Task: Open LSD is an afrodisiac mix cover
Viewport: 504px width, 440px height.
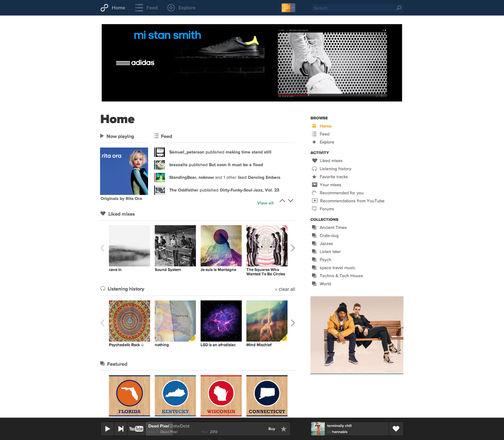Action: click(x=221, y=321)
